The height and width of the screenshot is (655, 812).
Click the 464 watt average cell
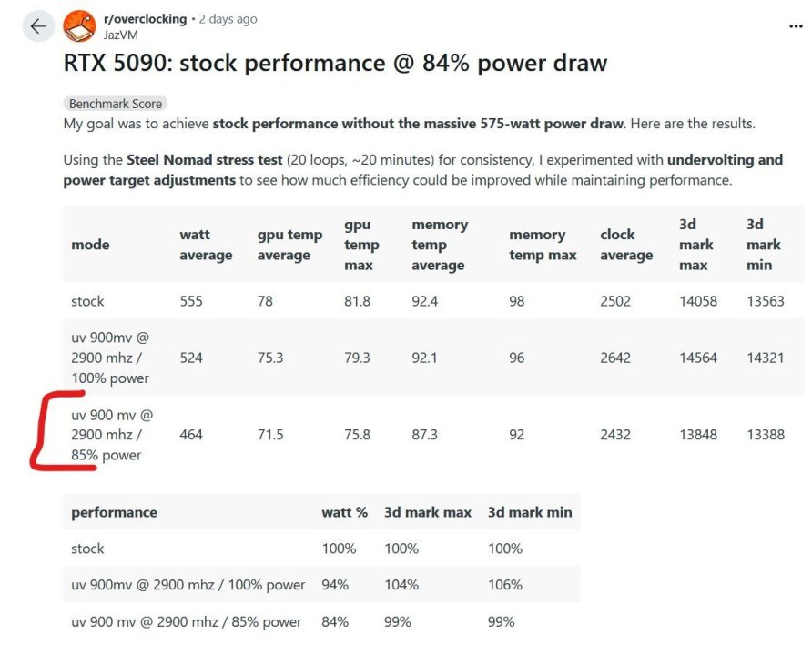pos(192,435)
